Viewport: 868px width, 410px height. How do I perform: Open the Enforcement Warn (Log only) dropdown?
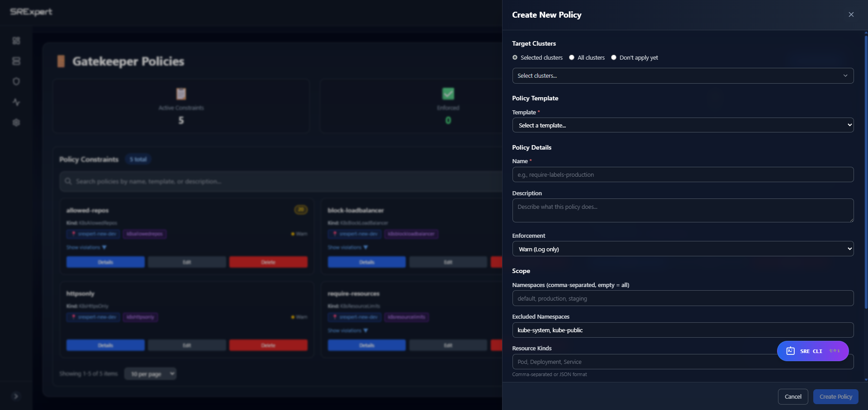coord(683,249)
